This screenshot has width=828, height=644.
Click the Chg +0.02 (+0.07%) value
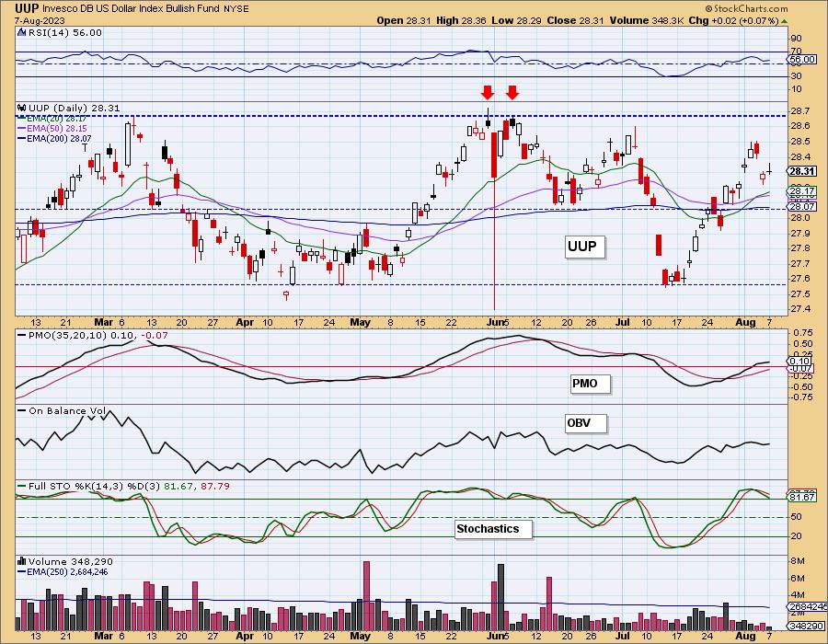734,20
